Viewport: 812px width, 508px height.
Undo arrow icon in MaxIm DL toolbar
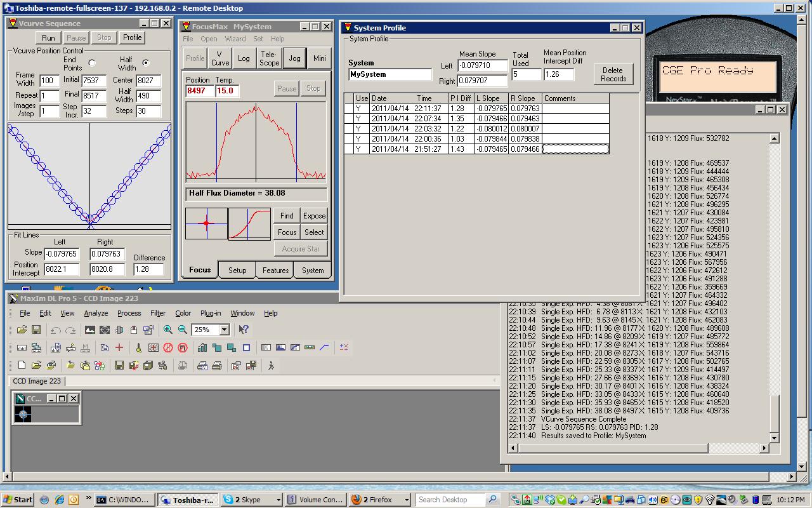click(x=55, y=330)
